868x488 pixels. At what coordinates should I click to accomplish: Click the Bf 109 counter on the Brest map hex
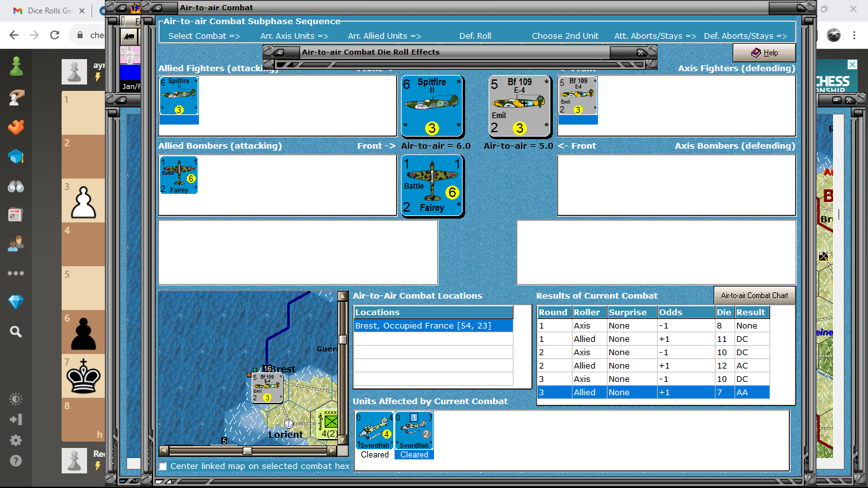[267, 388]
